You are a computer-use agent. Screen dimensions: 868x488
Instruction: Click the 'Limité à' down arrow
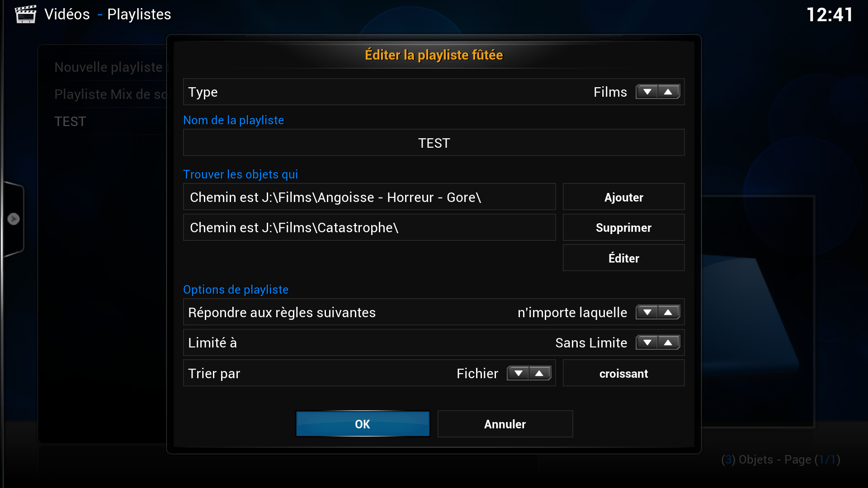click(647, 343)
